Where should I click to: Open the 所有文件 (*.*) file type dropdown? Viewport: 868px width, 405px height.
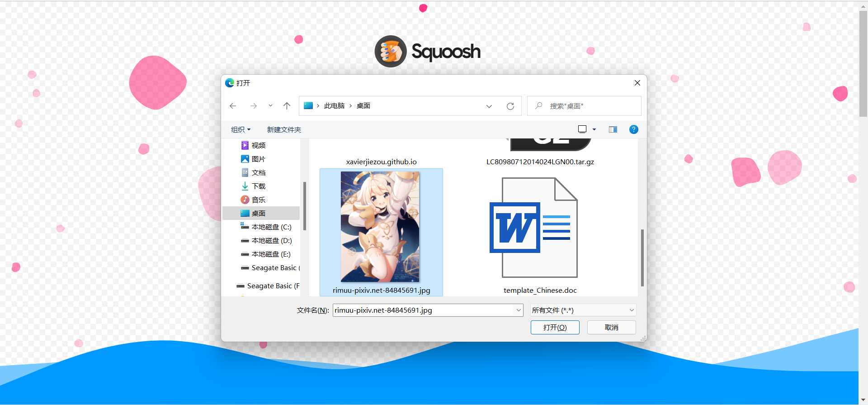[583, 310]
